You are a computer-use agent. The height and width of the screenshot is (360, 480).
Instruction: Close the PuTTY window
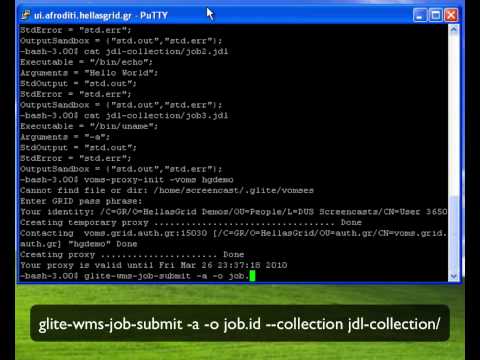(451, 15)
